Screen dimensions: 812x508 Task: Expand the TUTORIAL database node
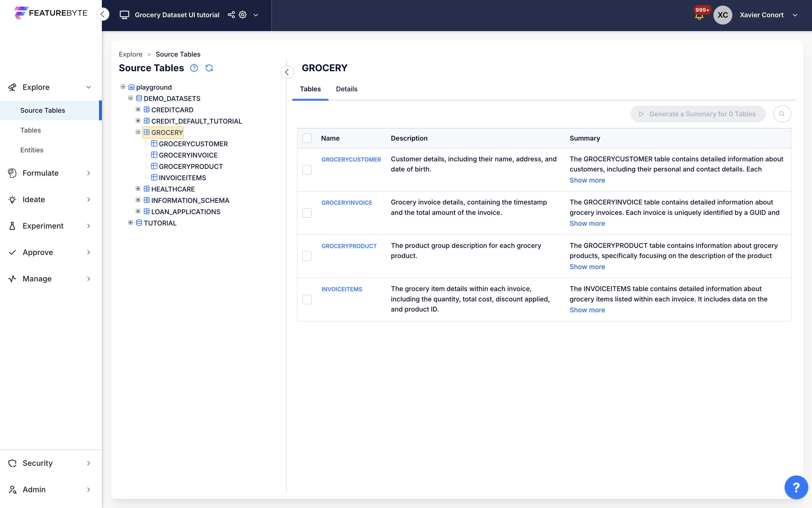(x=130, y=222)
